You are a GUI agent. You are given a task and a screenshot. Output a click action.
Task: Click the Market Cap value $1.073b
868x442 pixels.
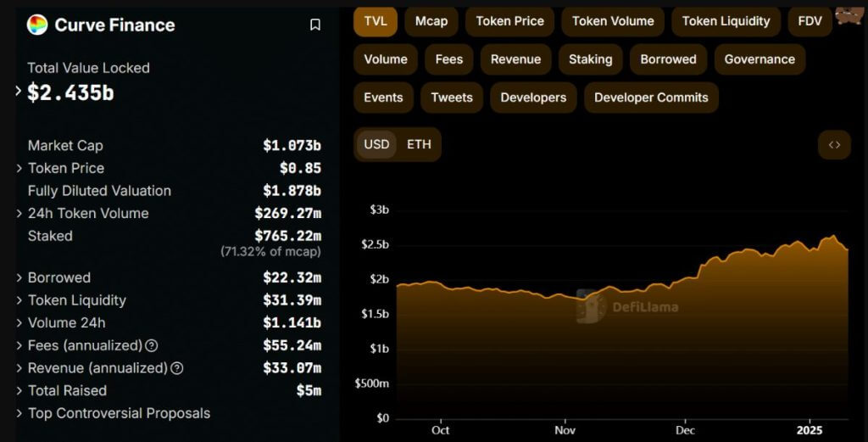pyautogui.click(x=292, y=146)
